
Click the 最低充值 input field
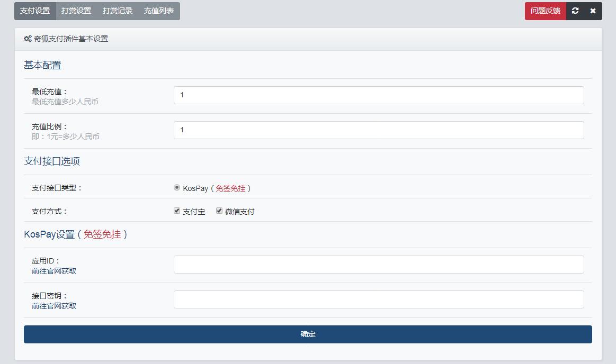pyautogui.click(x=379, y=95)
